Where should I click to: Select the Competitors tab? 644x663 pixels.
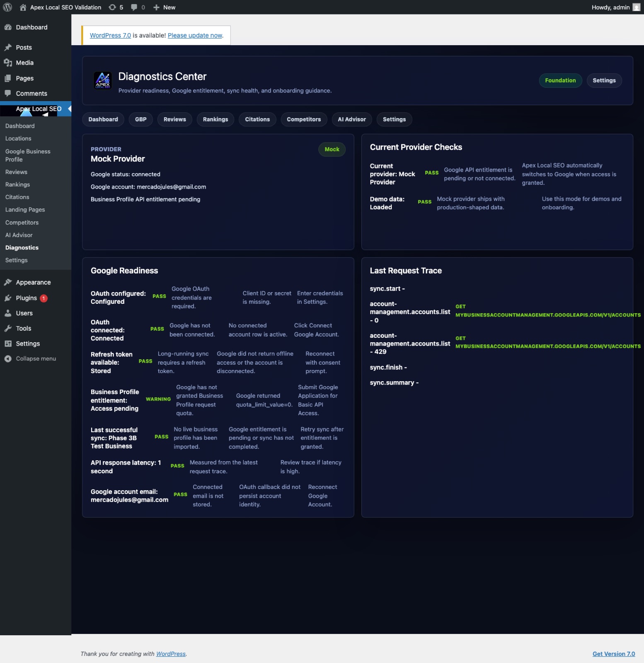click(x=304, y=119)
